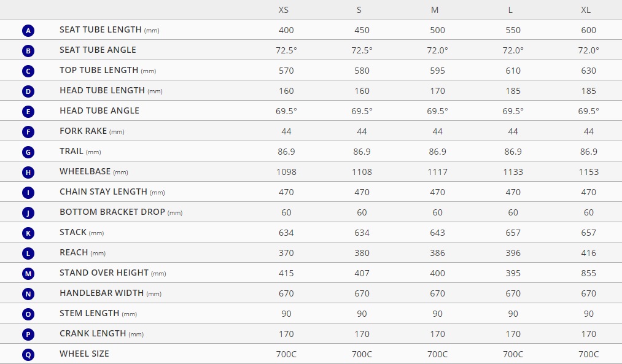
Task: Select the K icon beside Stack
Action: pyautogui.click(x=28, y=233)
